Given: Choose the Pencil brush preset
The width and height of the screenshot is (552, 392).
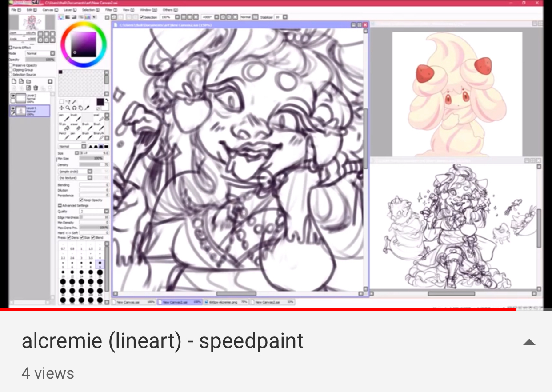Looking at the screenshot, I should coord(64,135).
